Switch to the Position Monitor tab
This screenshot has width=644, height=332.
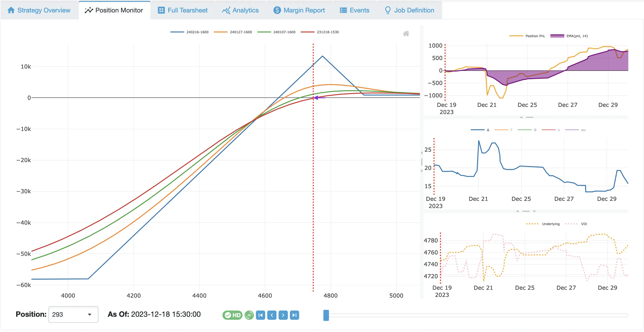115,10
